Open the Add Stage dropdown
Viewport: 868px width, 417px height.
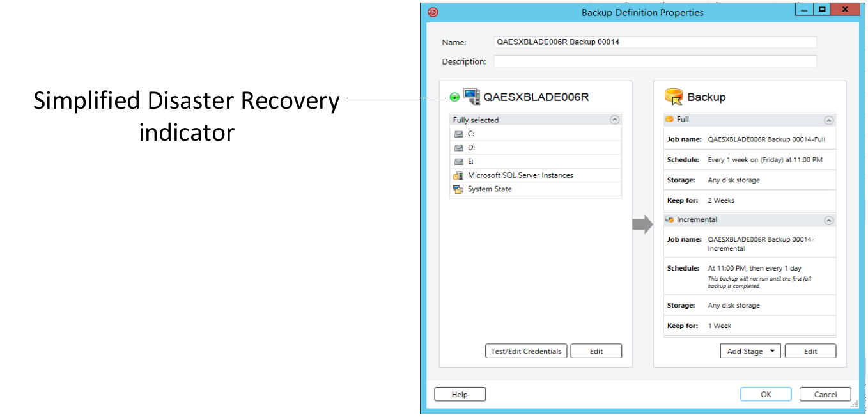750,351
